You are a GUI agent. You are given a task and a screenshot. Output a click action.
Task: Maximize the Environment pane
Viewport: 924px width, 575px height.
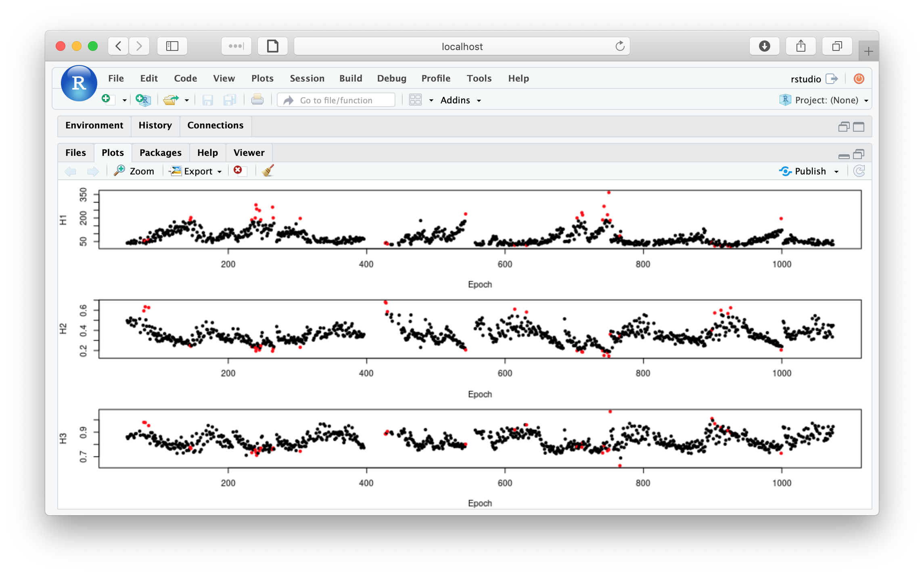pyautogui.click(x=859, y=127)
